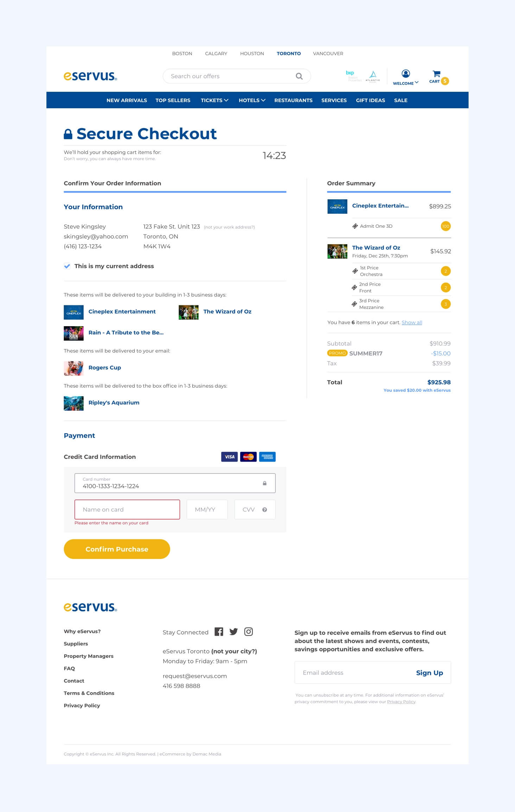Viewport: 515px width, 812px height.
Task: Click the ticket icon next to Admit One 3D
Action: pos(355,226)
